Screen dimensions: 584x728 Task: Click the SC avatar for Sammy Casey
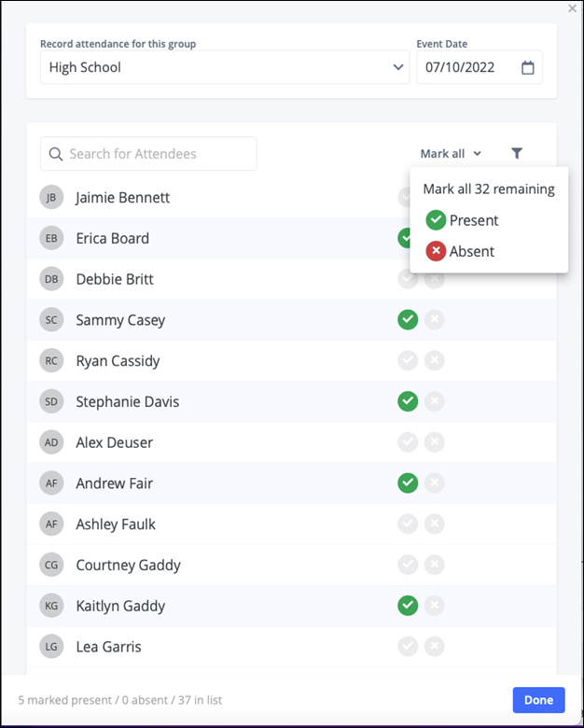point(51,320)
